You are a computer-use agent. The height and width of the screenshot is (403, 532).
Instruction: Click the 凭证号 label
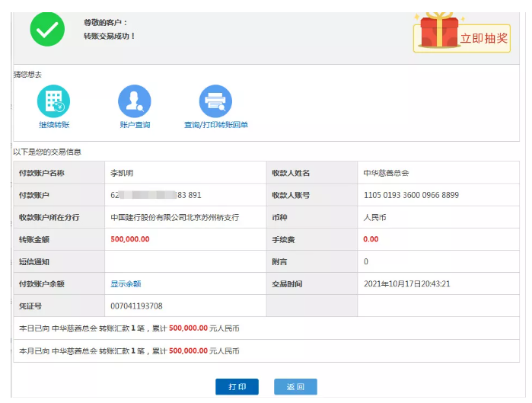click(x=30, y=306)
